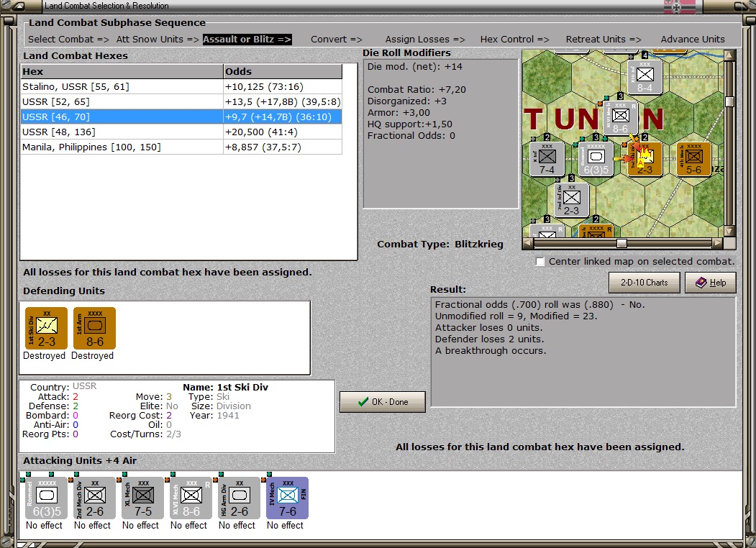Click the map scroll right arrow
The image size is (756, 548).
718,243
